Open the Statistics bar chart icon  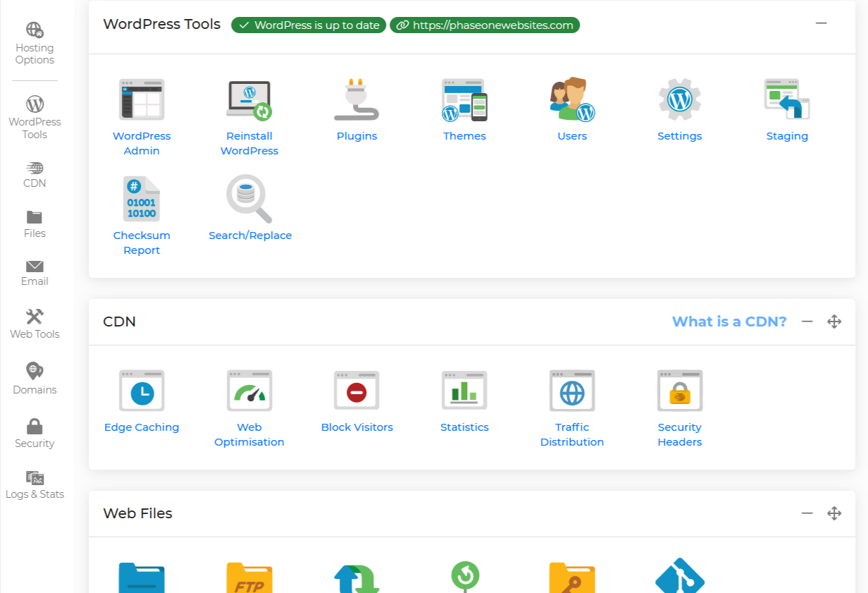pos(464,391)
